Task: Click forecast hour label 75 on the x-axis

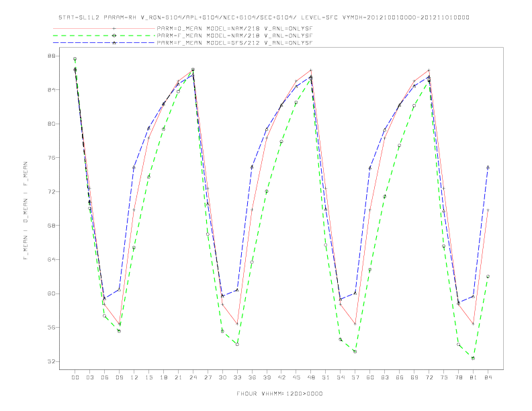Action: click(444, 377)
